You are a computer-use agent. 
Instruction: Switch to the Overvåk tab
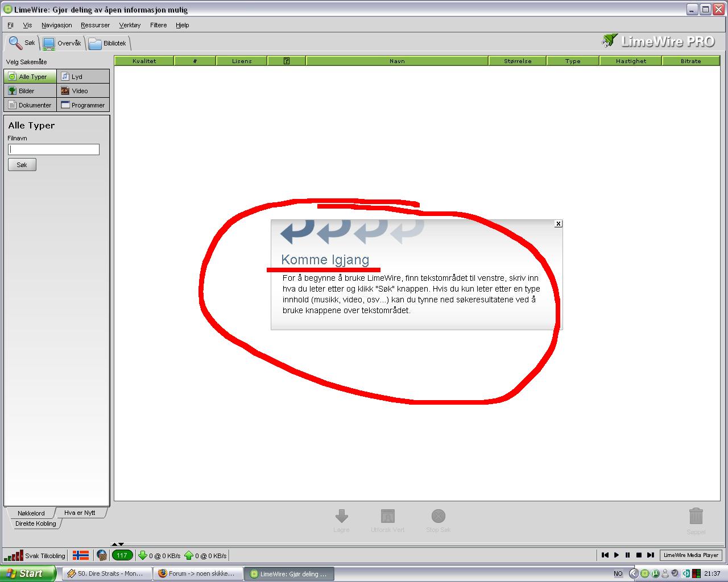[62, 43]
